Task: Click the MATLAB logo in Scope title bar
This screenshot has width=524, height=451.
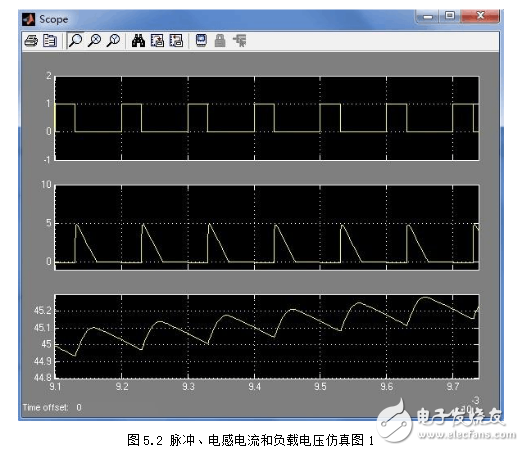Action: coord(28,19)
